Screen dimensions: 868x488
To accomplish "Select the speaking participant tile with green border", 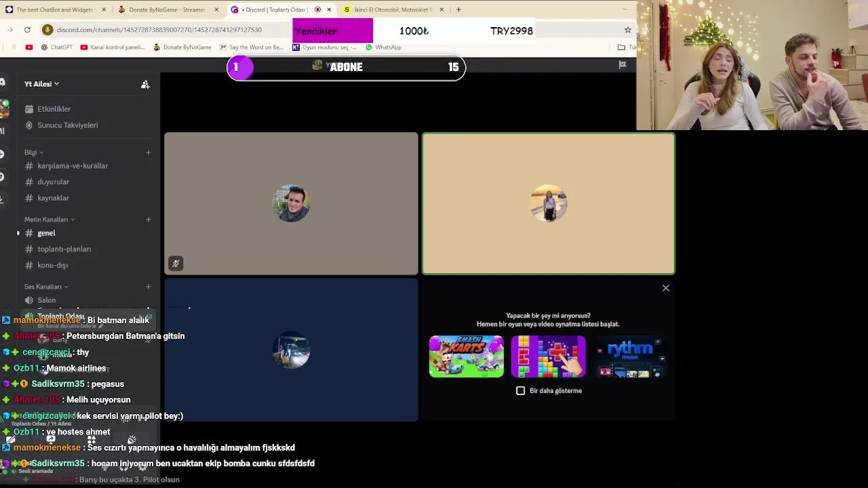I will click(549, 203).
